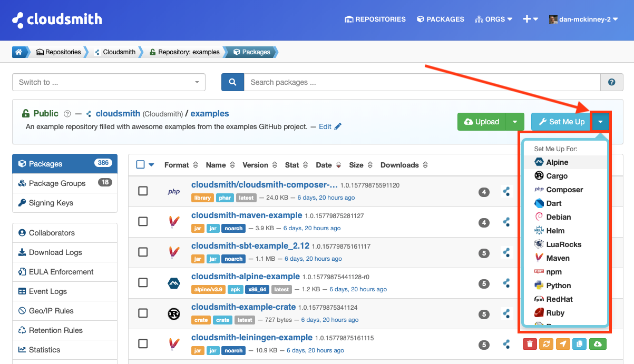634x364 pixels.
Task: Sort packages by Name column
Action: 220,165
